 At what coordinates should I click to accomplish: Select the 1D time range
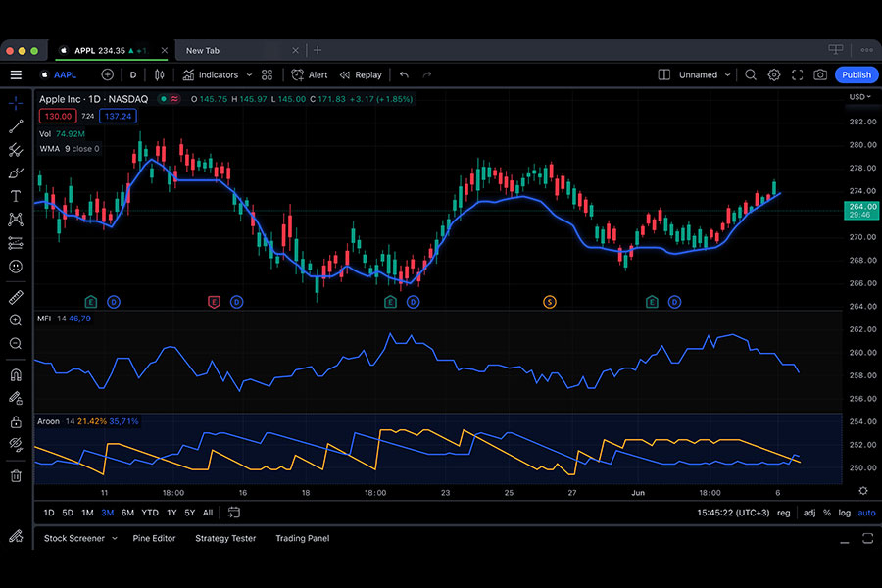point(49,513)
